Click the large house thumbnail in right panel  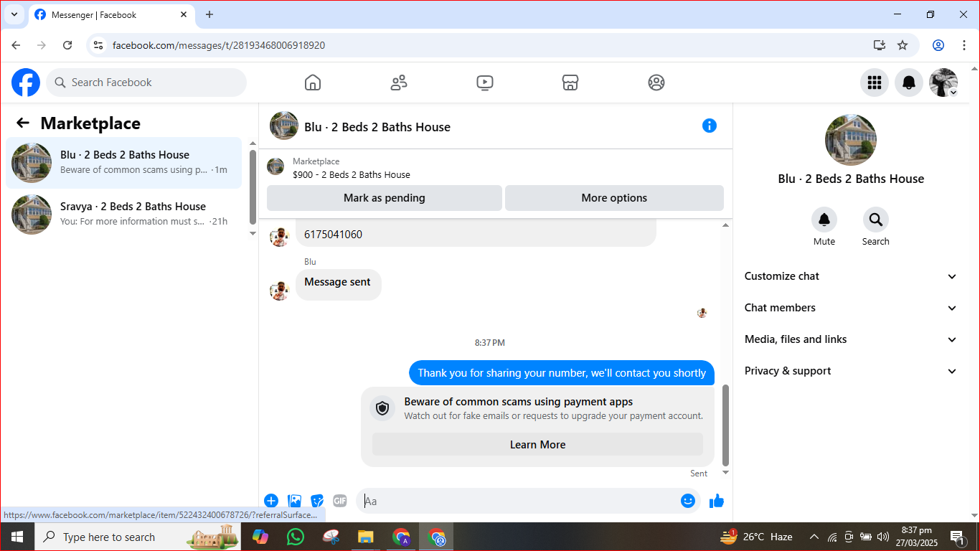click(851, 140)
